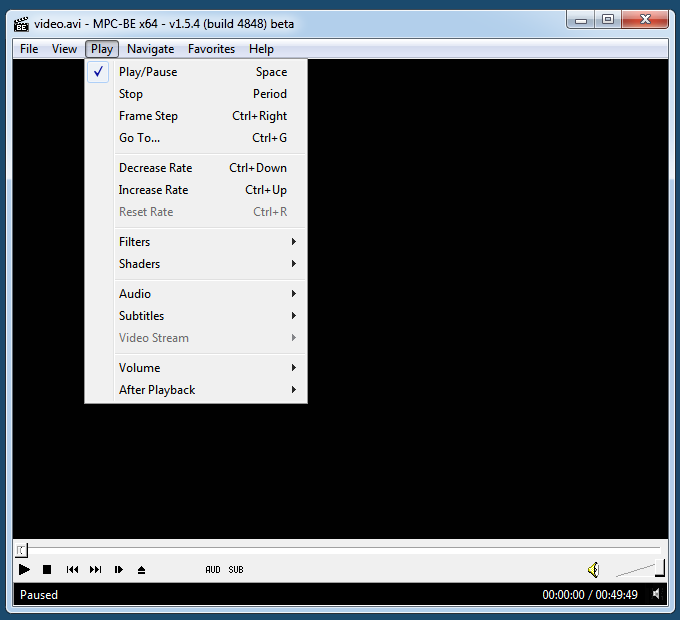Click the seek bar thumb at start
Viewport: 680px width, 620px height.
(21, 550)
